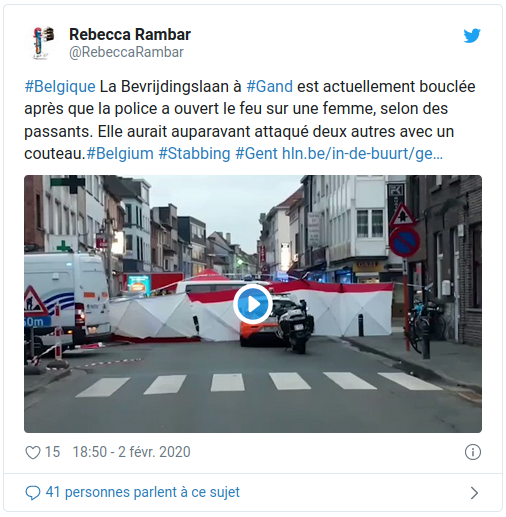This screenshot has height=517, width=506.
Task: Like the tweet with heart icon
Action: point(33,452)
